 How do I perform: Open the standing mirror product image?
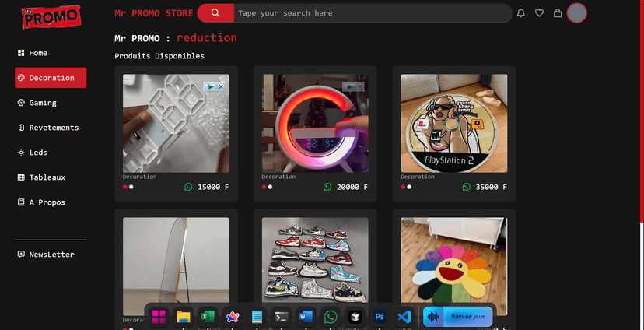(176, 266)
